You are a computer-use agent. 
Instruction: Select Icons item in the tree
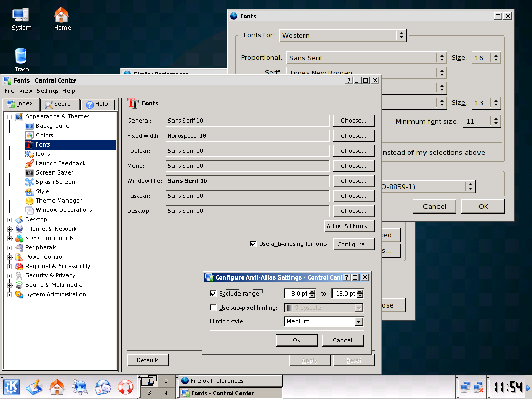coord(43,154)
